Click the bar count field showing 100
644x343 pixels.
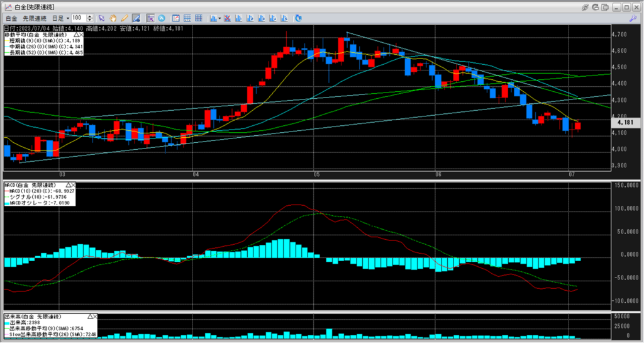79,18
